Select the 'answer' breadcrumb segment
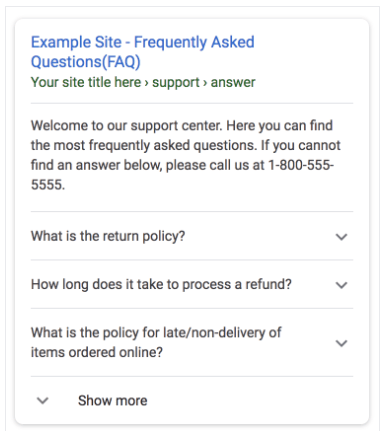382x431 pixels. click(233, 82)
